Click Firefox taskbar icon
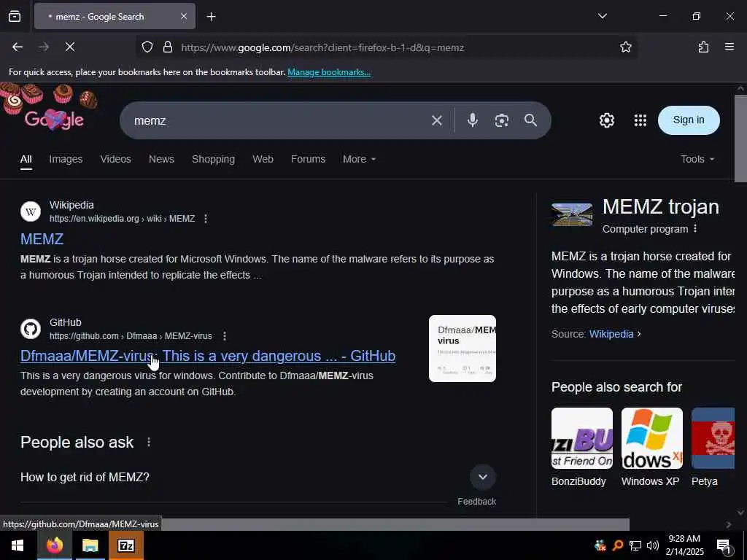This screenshot has width=747, height=560. tap(54, 545)
